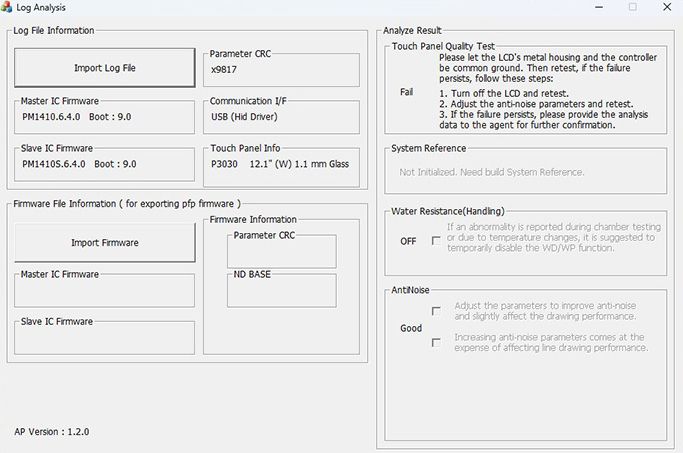Click the System Reference 'Not Initialized' message
The width and height of the screenshot is (683, 453).
coord(492,172)
